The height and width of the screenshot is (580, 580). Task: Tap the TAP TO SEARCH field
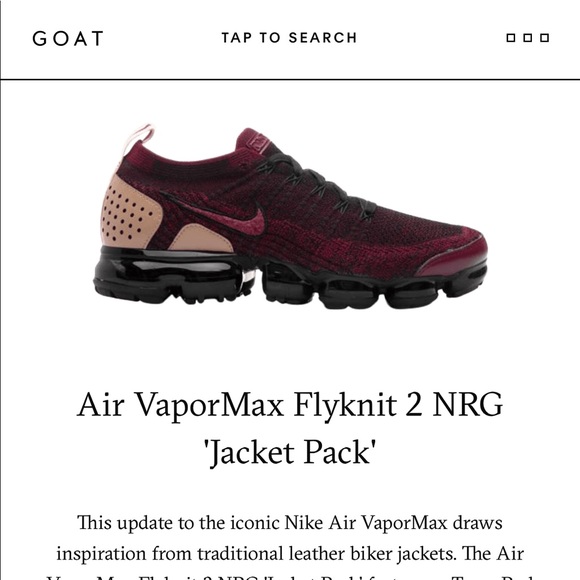[x=289, y=38]
